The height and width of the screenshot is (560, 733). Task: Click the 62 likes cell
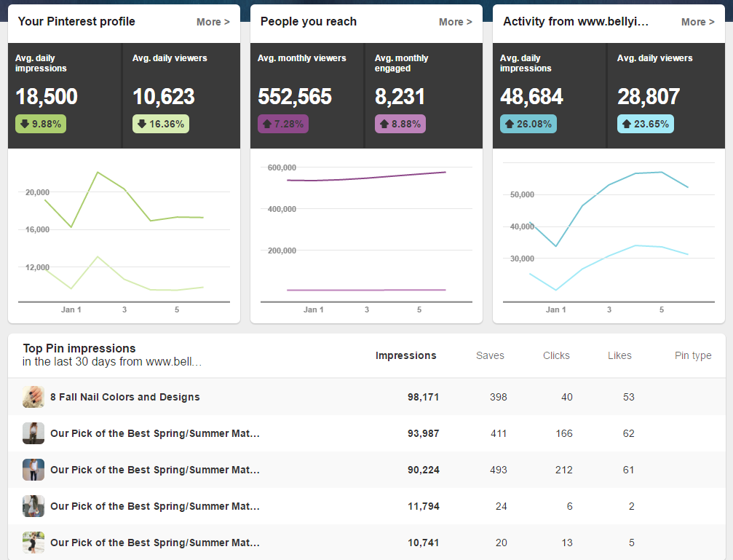pyautogui.click(x=629, y=434)
